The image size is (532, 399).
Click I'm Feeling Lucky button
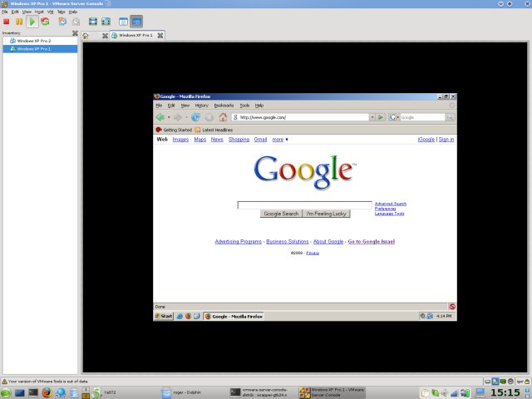point(327,214)
